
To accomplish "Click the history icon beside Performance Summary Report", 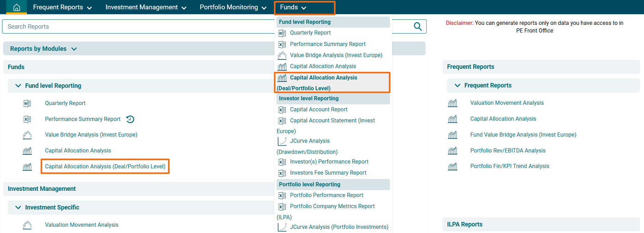I will pos(130,119).
